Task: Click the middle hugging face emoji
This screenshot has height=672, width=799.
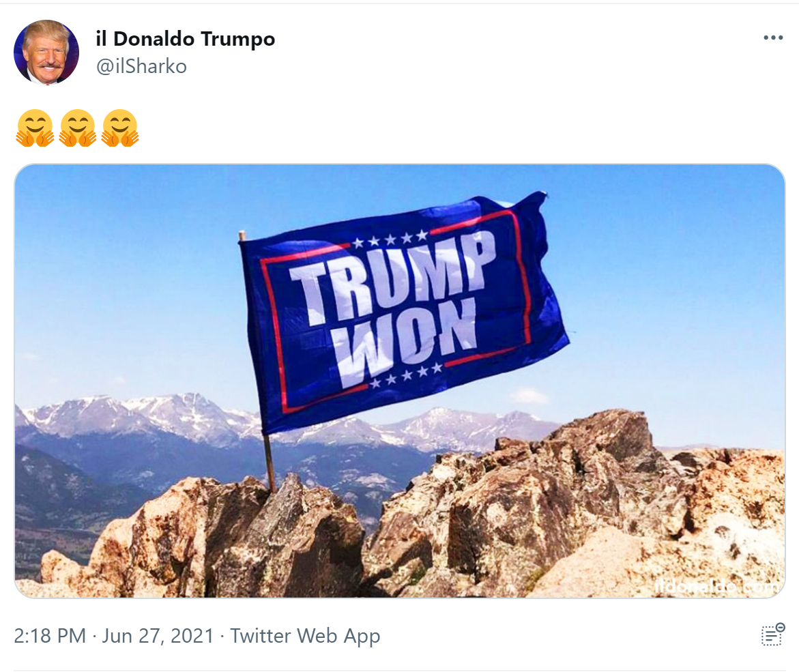Action: [78, 128]
